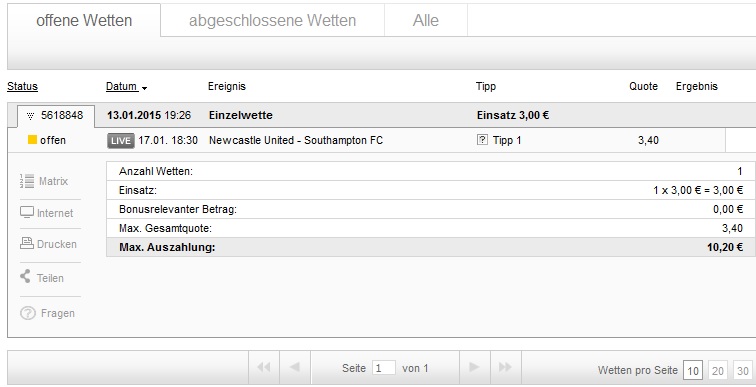The height and width of the screenshot is (387, 756).
Task: Open Fragen help question icon
Action: (x=28, y=313)
